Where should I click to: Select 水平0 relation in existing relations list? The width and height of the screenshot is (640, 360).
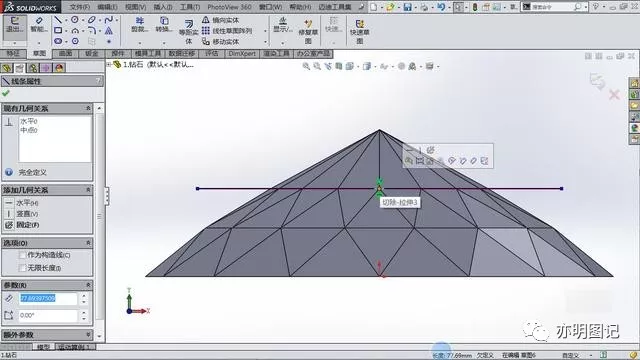coord(29,121)
